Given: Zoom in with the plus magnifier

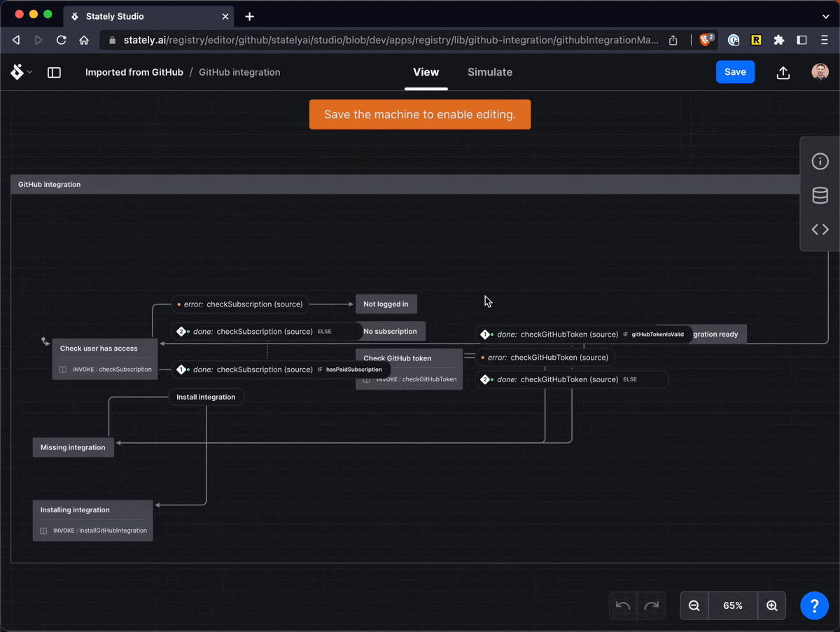Looking at the screenshot, I should [771, 605].
